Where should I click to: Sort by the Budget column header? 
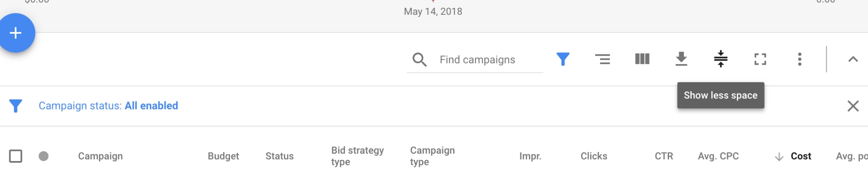tap(223, 156)
